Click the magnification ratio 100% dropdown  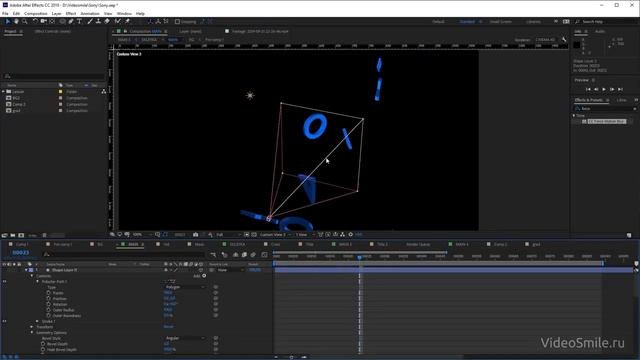tap(142, 235)
